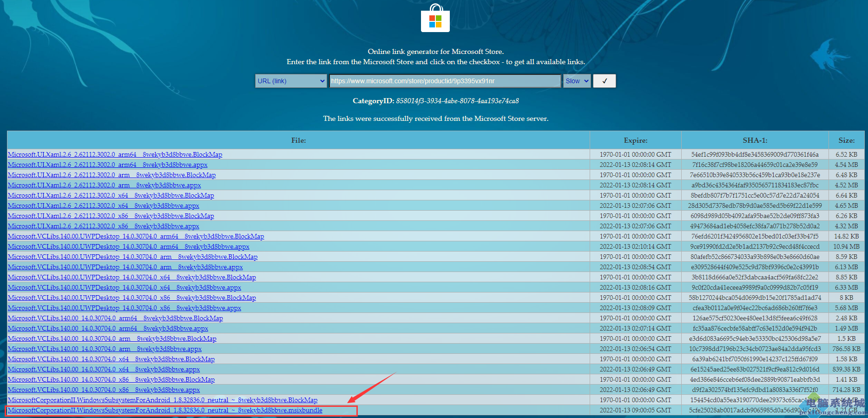Open Microsoft.UI.Xaml.2.6 x64 BlockMap link
Viewport: 868px width, 418px height.
click(x=111, y=195)
